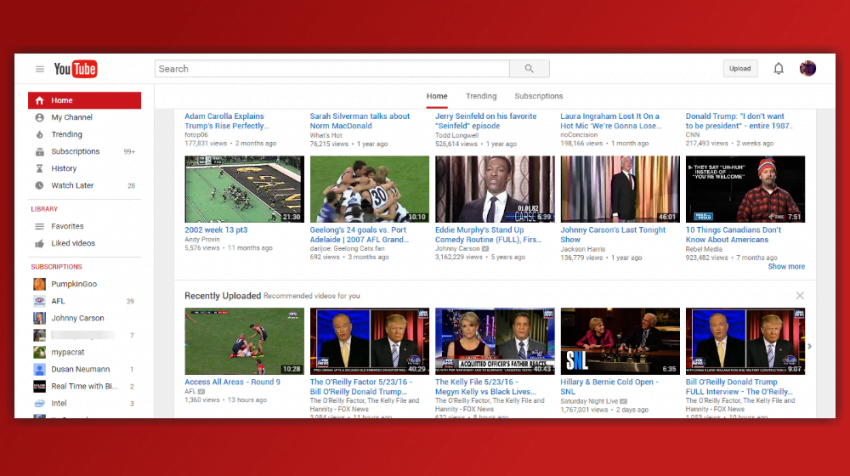850x476 pixels.
Task: Open the hamburger guide menu icon
Action: coord(40,69)
